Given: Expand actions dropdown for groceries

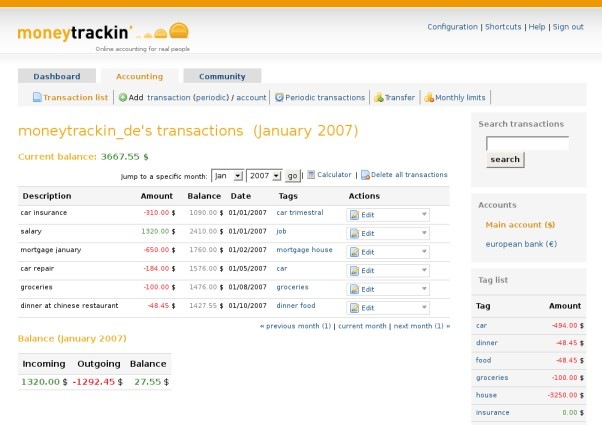Looking at the screenshot, I should (424, 289).
